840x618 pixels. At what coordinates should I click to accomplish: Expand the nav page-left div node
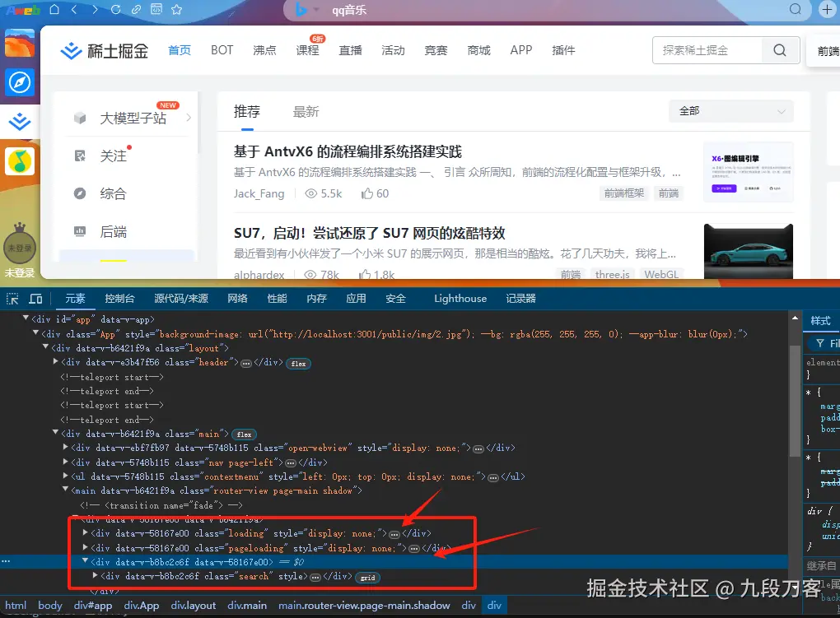[x=65, y=461]
